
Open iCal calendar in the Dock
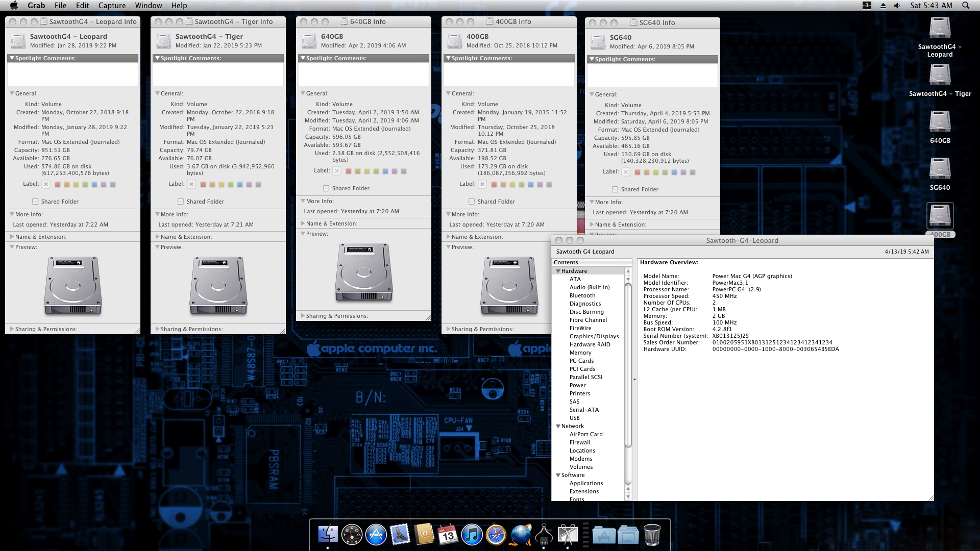448,535
